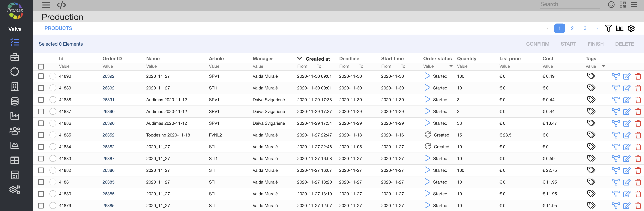Open table settings gear icon

click(x=631, y=28)
